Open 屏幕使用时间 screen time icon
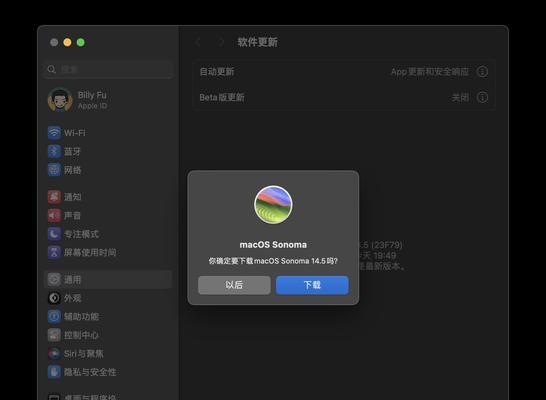Image resolution: width=546 pixels, height=400 pixels. coord(54,252)
